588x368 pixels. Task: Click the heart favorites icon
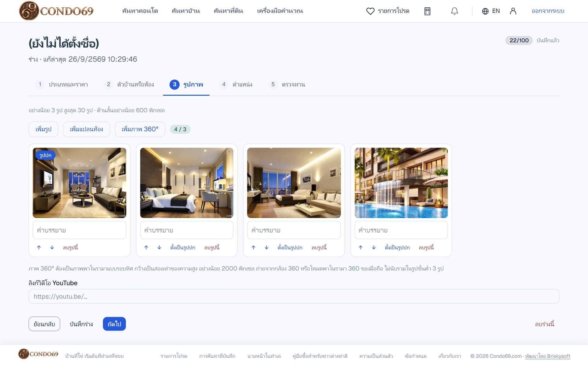[370, 11]
